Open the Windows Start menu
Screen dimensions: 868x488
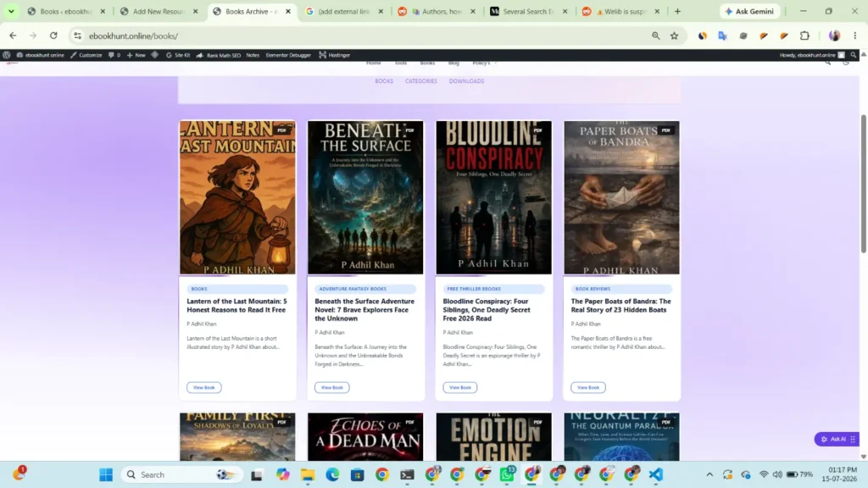coord(106,474)
